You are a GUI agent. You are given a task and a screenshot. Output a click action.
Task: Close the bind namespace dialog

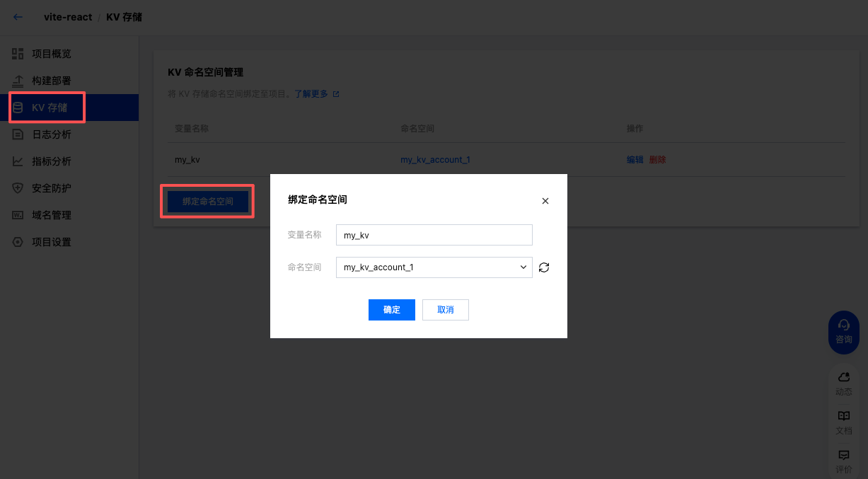545,201
